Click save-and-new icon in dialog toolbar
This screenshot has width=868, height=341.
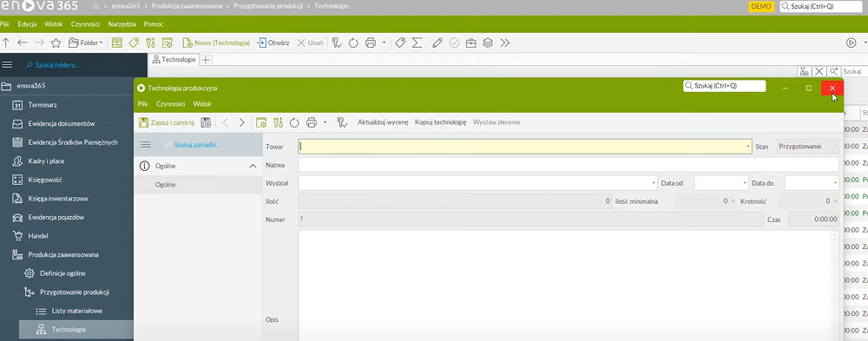[206, 122]
